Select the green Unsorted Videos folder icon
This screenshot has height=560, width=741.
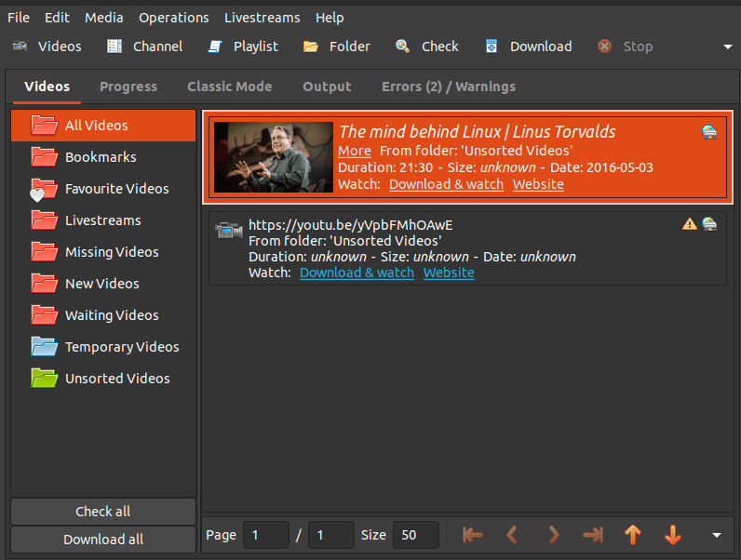pos(44,379)
